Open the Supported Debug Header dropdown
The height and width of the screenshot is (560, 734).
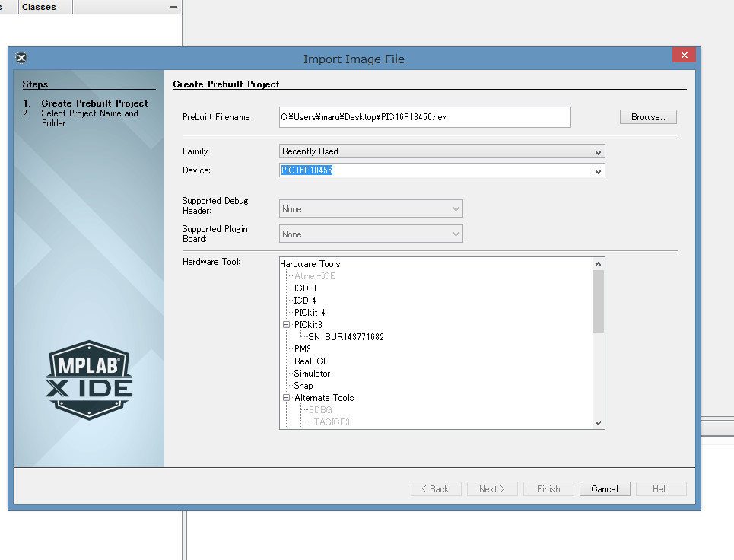coord(370,208)
